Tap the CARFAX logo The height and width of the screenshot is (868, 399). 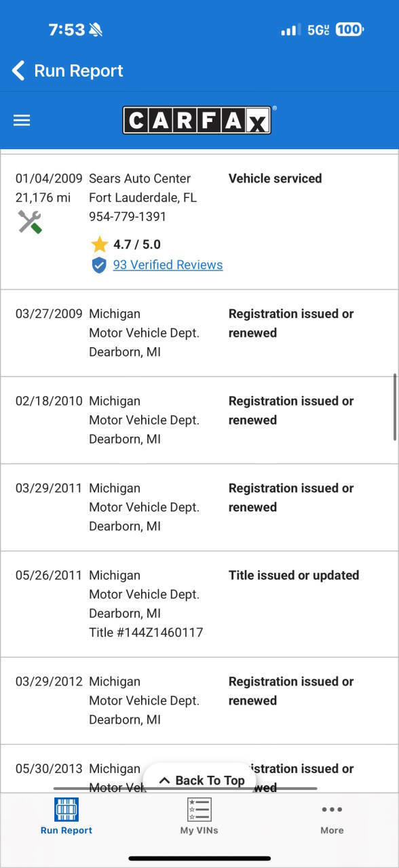pos(197,120)
